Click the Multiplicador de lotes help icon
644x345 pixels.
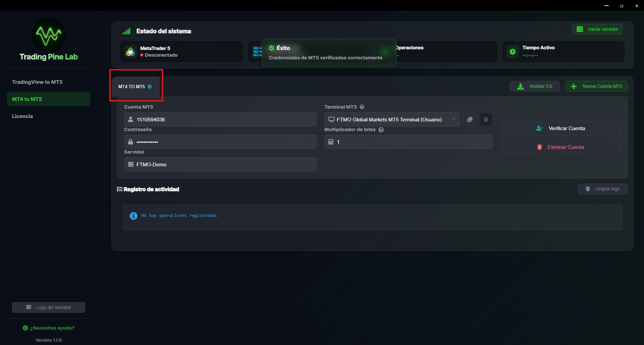[381, 130]
